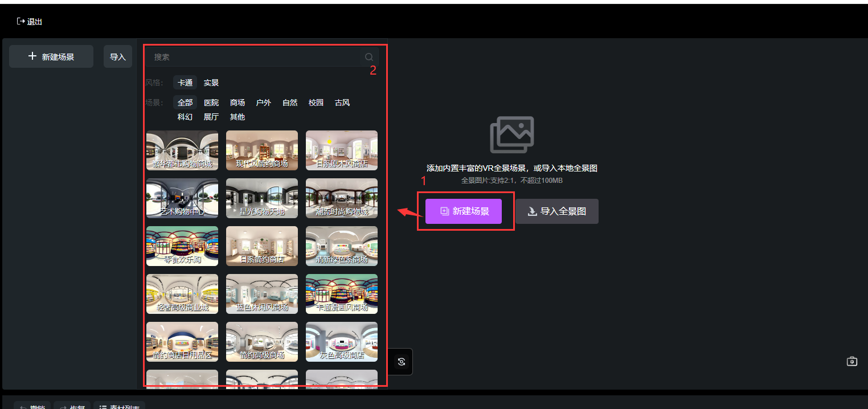
Task: Click the 退出 exit icon
Action: pos(21,22)
